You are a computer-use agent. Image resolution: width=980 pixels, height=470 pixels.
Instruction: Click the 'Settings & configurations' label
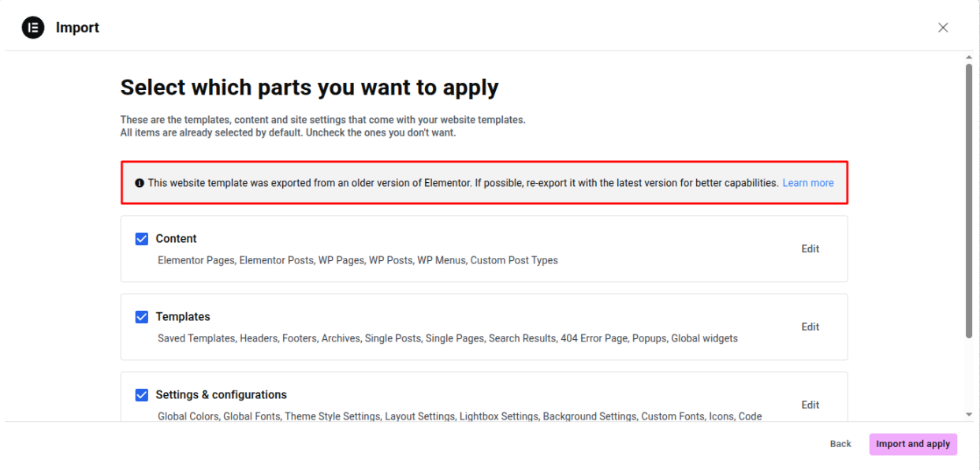[221, 395]
